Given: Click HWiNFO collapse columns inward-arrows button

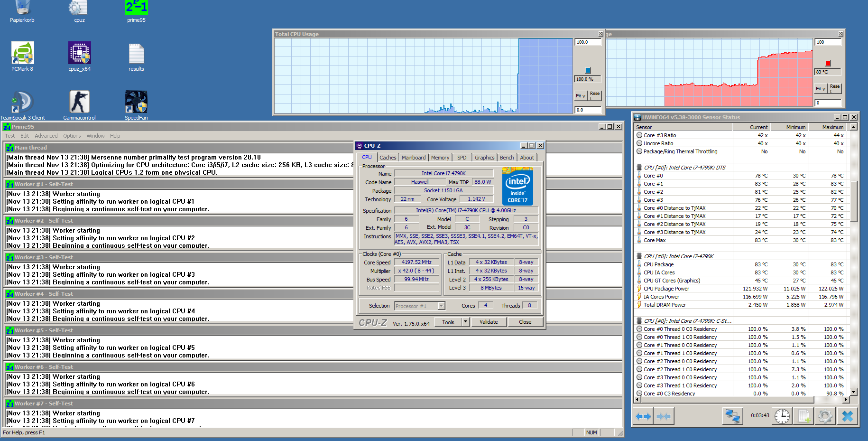Looking at the screenshot, I should coord(663,416).
